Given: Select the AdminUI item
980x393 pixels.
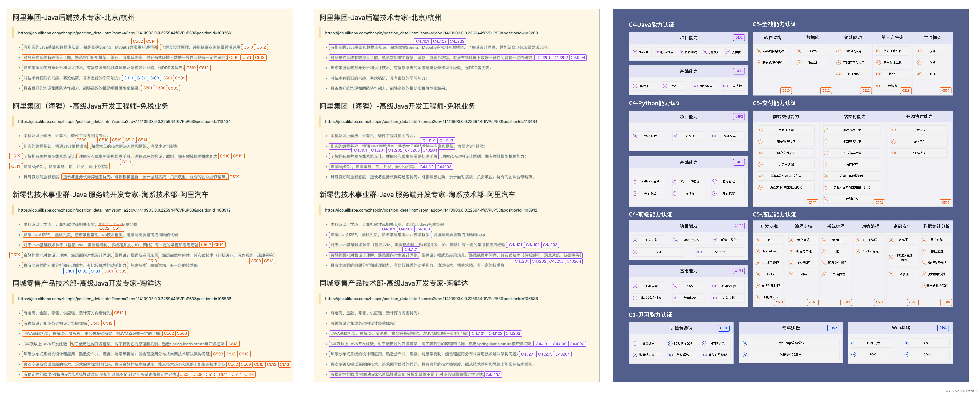Looking at the screenshot, I should click(721, 252).
